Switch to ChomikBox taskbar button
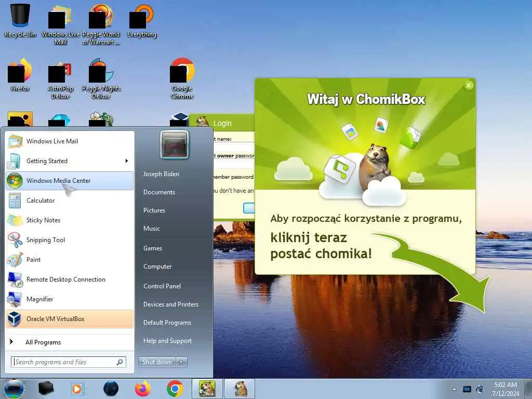 207,389
